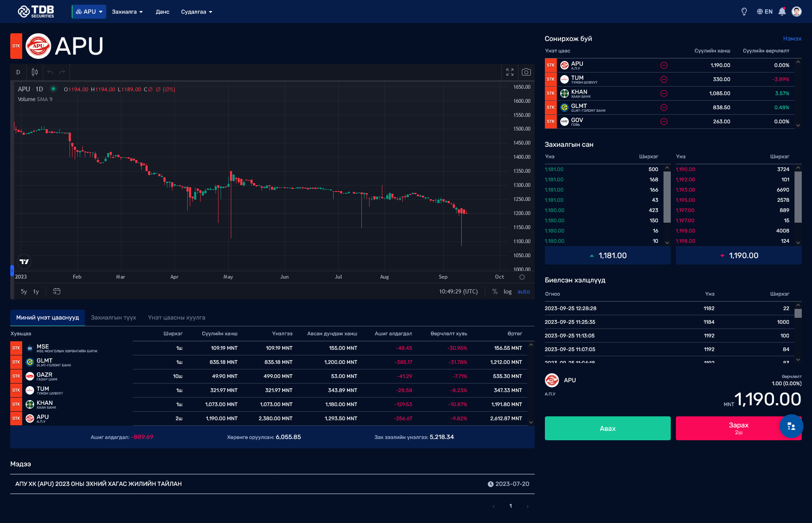Click the Нэмэх link in watchlist
The height and width of the screenshot is (523, 812).
[x=792, y=38]
